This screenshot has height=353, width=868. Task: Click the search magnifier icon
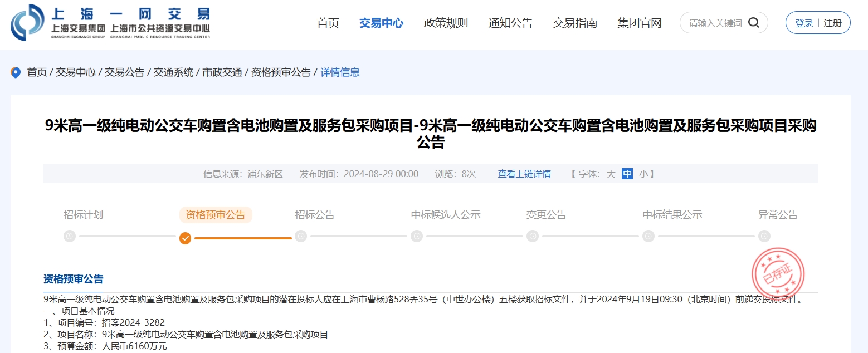(x=754, y=23)
